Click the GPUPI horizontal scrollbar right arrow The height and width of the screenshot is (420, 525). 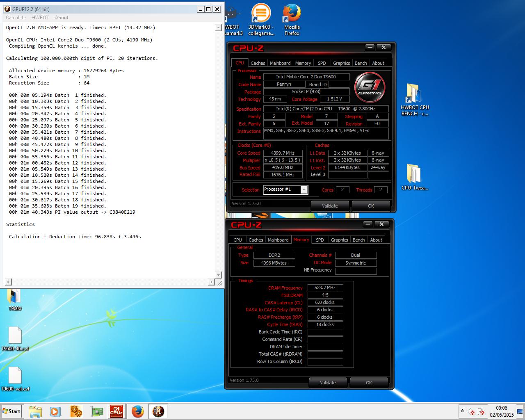click(211, 282)
